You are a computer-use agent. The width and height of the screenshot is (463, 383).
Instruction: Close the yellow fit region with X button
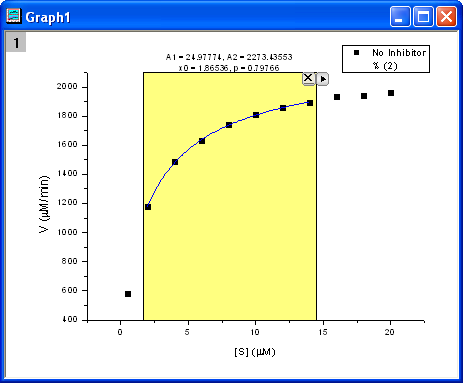[x=308, y=79]
